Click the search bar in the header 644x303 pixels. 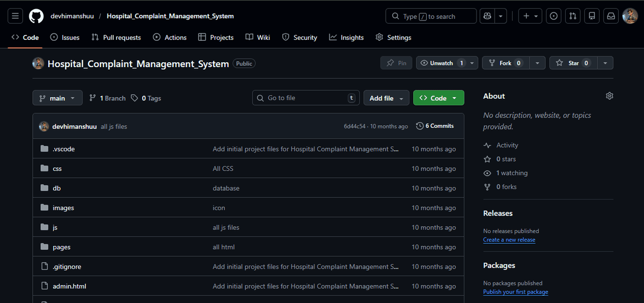click(x=431, y=16)
